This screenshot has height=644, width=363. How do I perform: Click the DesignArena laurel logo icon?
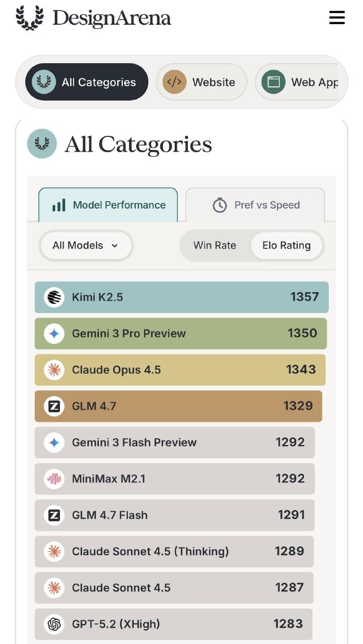[x=29, y=18]
